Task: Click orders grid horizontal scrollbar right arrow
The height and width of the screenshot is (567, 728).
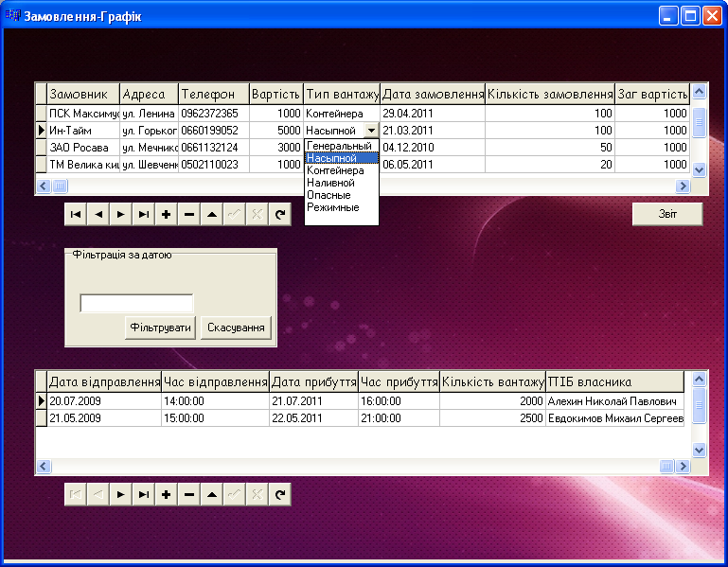Action: (x=683, y=186)
